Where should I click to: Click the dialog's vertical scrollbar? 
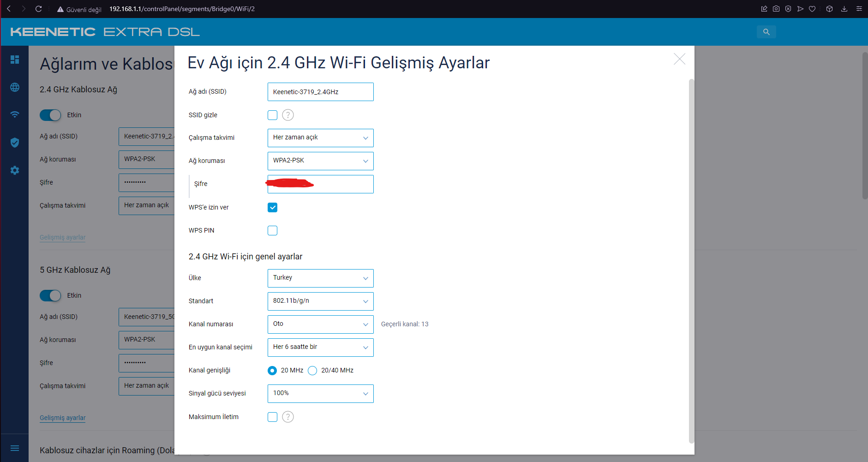tap(691, 261)
